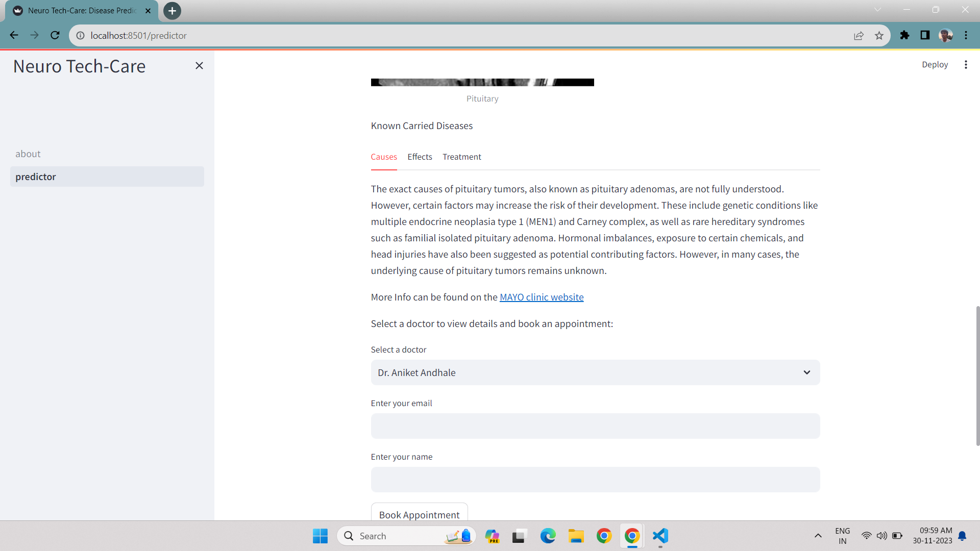Open the MAYO clinic website link
Viewport: 980px width, 551px height.
point(541,297)
